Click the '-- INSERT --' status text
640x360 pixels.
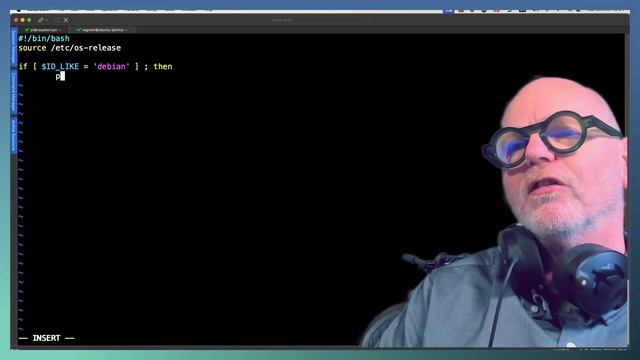(47, 338)
